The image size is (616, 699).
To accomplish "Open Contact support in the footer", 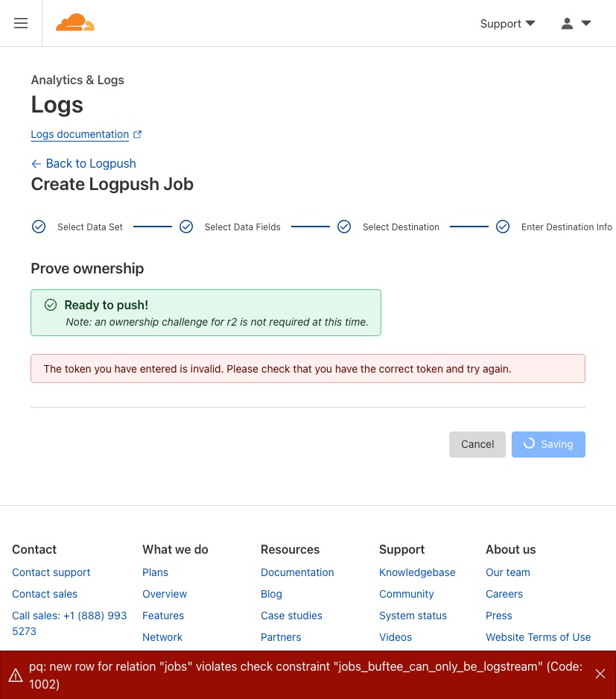I will click(51, 572).
